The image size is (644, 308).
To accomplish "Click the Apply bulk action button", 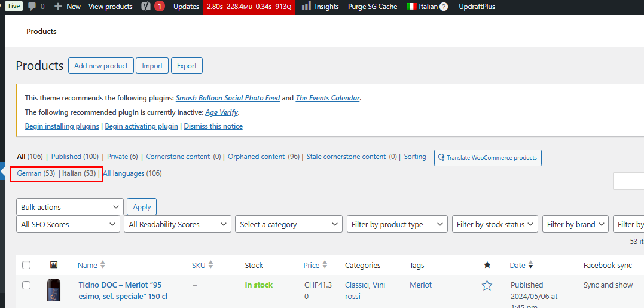I will coord(142,207).
